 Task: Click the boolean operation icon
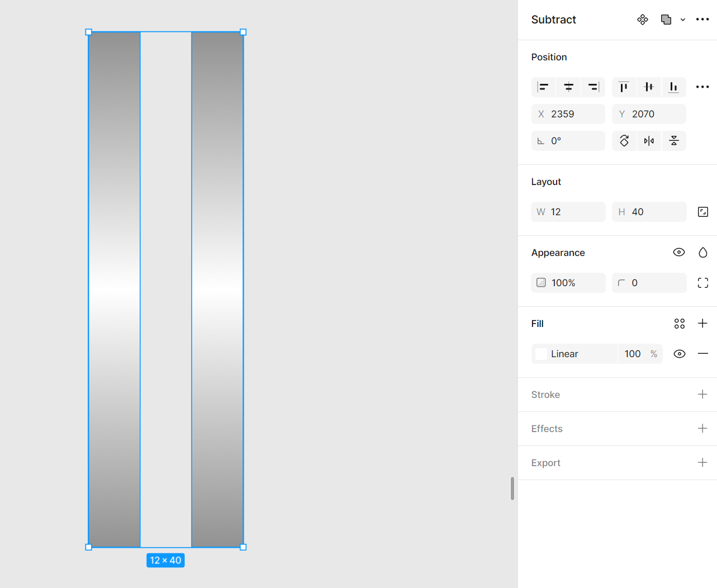666,20
